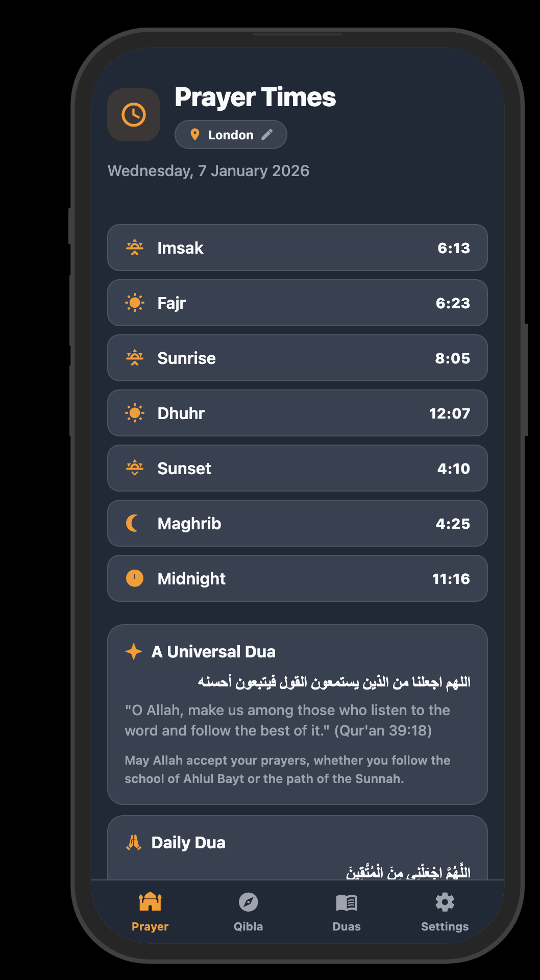The width and height of the screenshot is (540, 980).
Task: Tap the Daily Dua card heading
Action: [188, 842]
